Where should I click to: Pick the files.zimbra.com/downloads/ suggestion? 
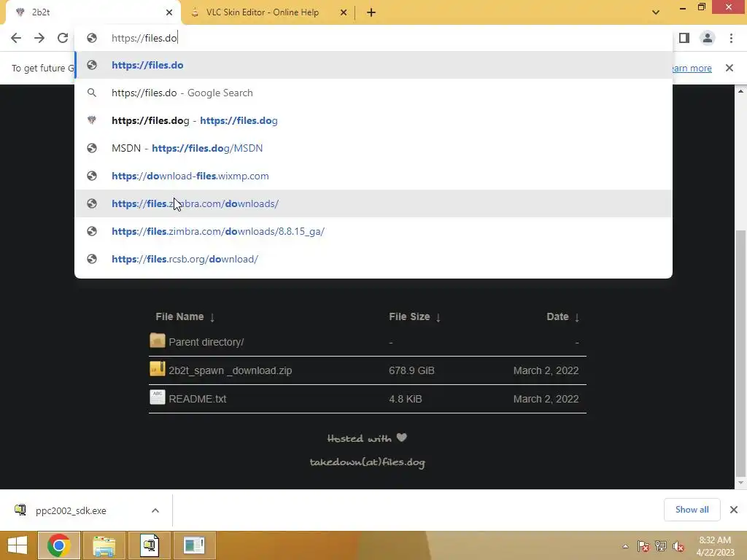(374, 203)
